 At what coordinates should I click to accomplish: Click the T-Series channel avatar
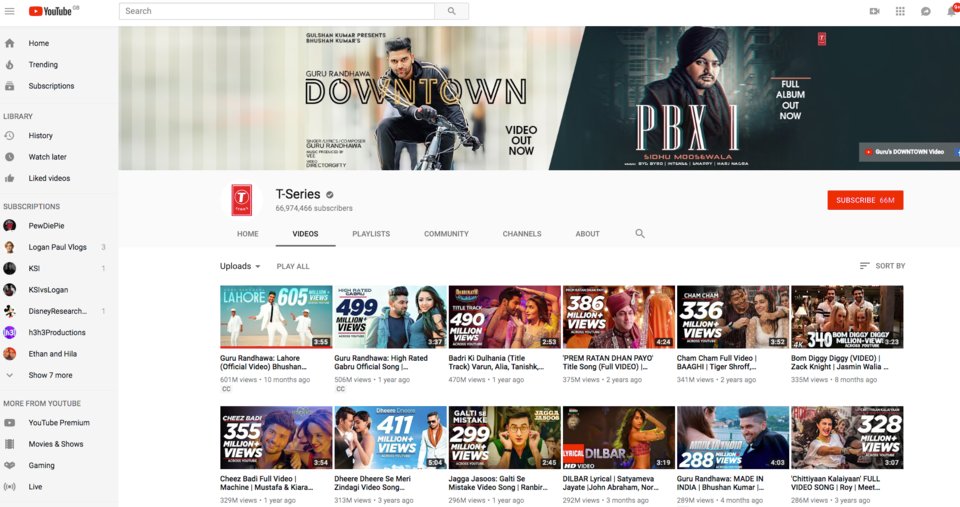(241, 200)
